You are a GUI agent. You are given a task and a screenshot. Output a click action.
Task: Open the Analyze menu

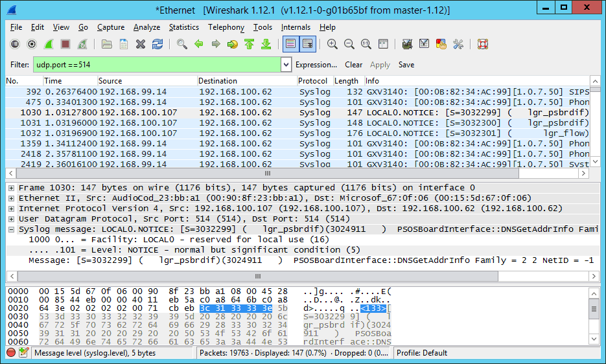click(147, 27)
